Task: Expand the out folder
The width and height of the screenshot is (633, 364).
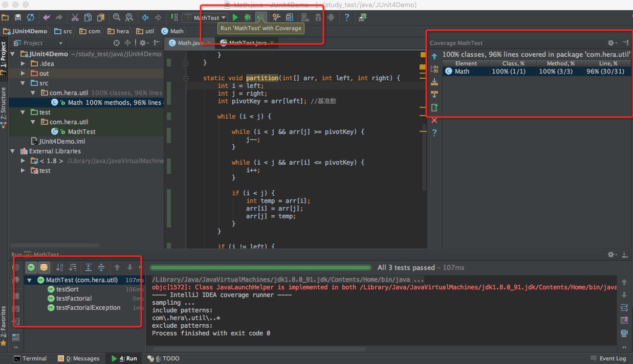Action: [x=23, y=73]
